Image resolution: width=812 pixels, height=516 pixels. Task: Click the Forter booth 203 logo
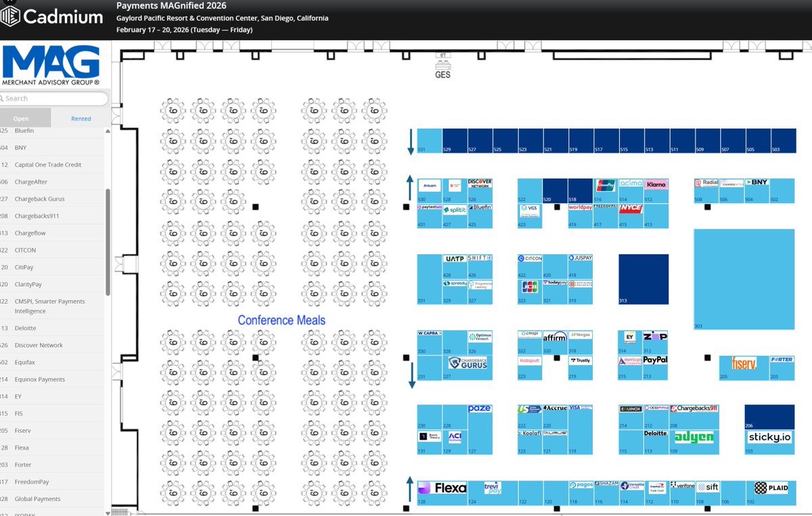pos(782,360)
